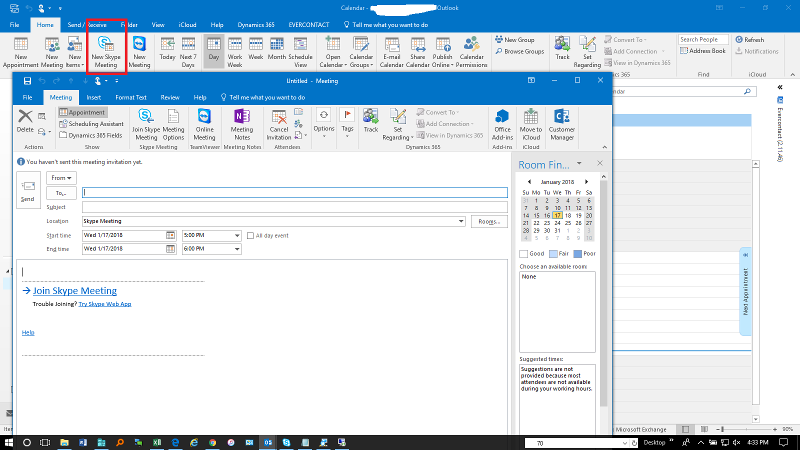
Task: Open the Insert tab in meeting window
Action: (93, 97)
